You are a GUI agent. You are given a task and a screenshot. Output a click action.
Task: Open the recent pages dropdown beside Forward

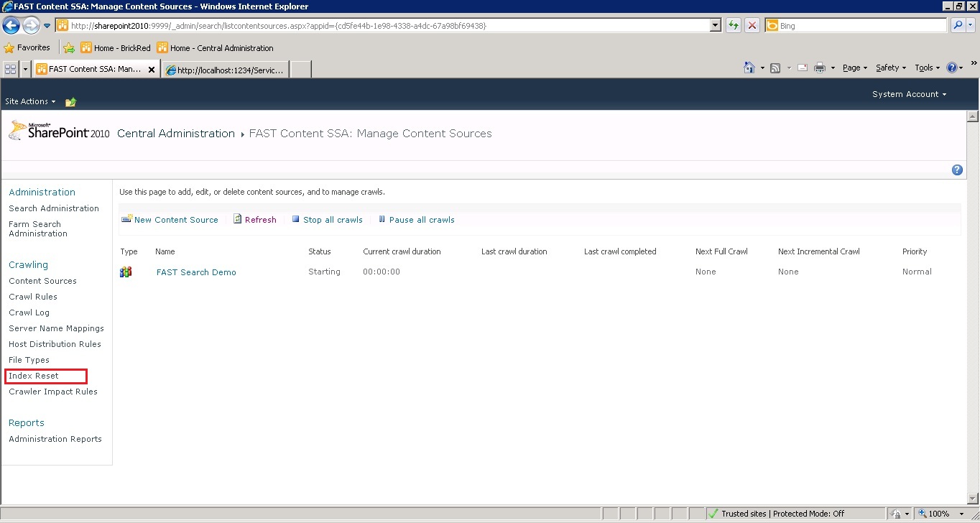pyautogui.click(x=47, y=26)
